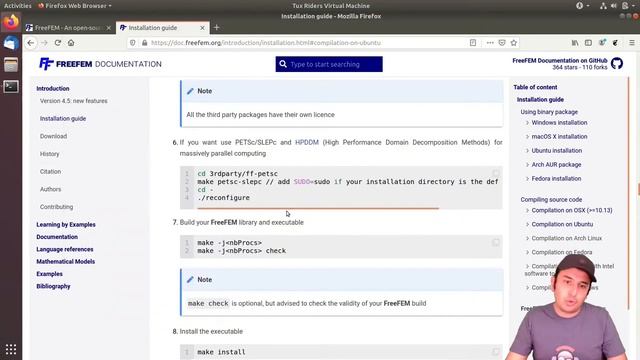This screenshot has height=360, width=640.
Task: Jump to Compilation on OSX (>=10.13)
Action: [x=572, y=210]
